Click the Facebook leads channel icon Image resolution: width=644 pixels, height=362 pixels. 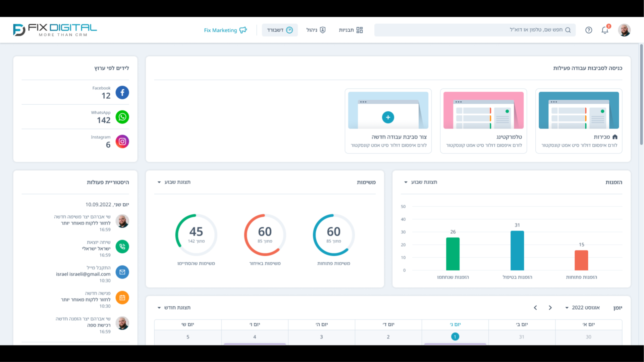point(122,92)
